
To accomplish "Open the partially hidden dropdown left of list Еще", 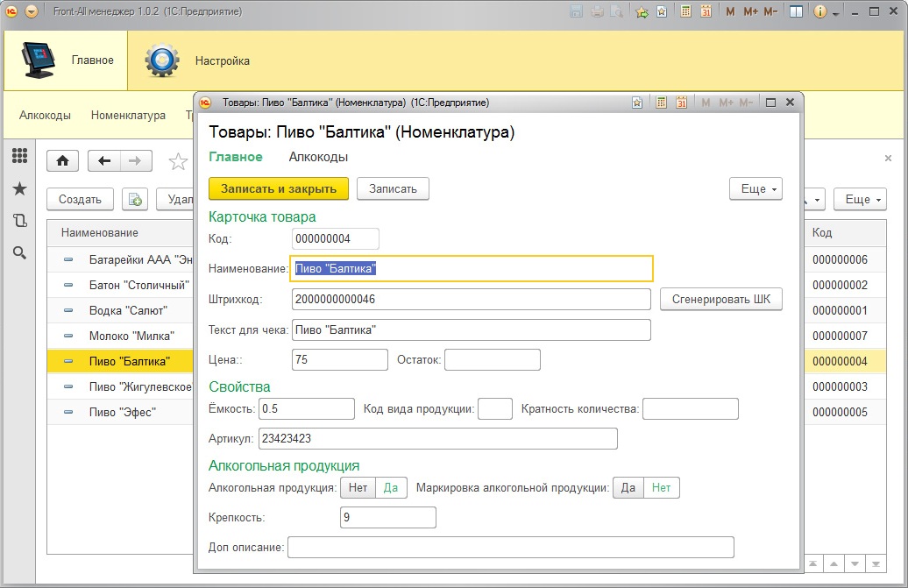I will click(814, 199).
